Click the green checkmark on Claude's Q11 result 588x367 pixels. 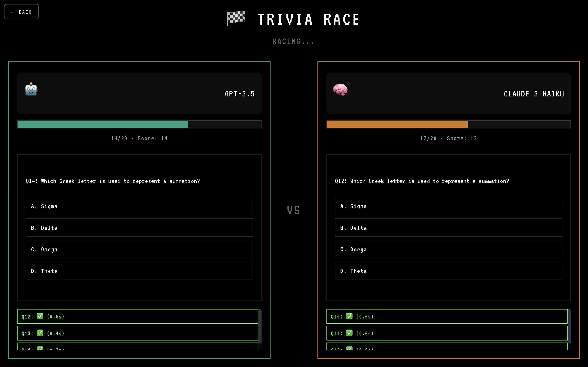(349, 333)
